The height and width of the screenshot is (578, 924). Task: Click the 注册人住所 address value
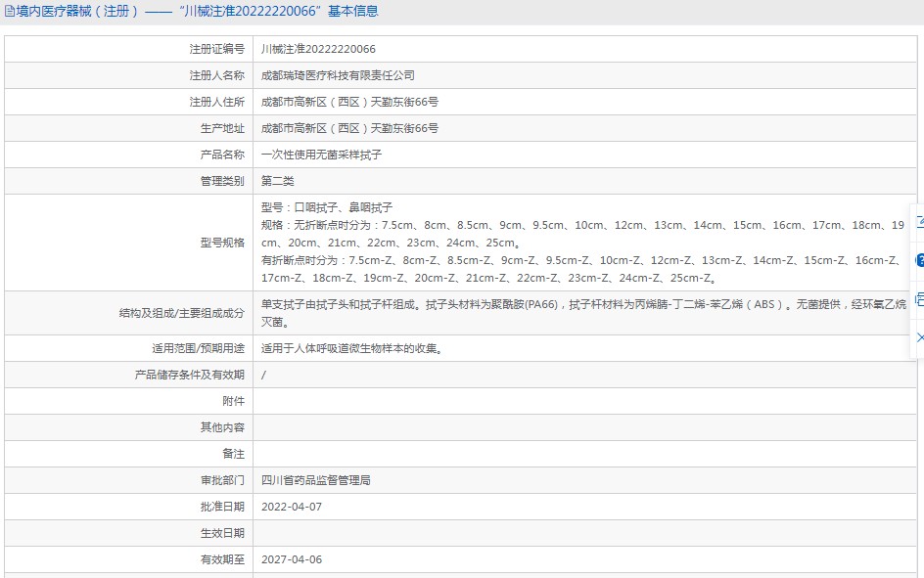[x=349, y=102]
